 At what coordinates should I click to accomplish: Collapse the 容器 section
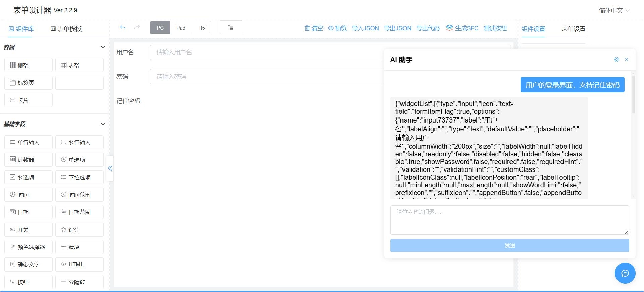103,47
